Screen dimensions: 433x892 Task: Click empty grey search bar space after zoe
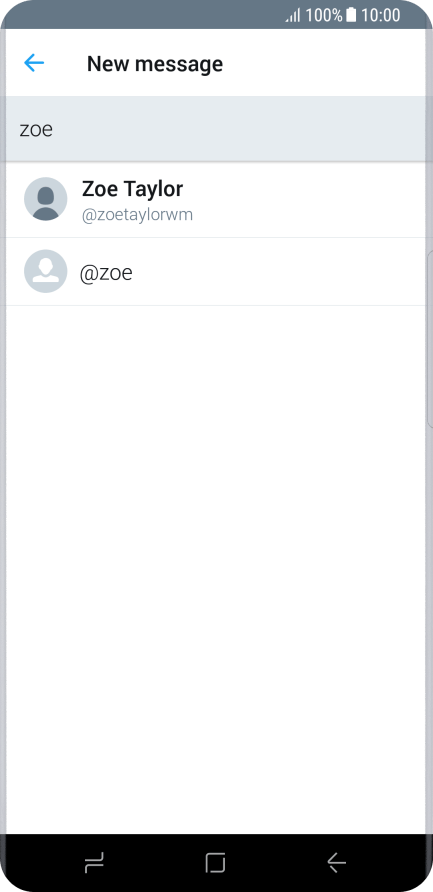[x=239, y=129]
